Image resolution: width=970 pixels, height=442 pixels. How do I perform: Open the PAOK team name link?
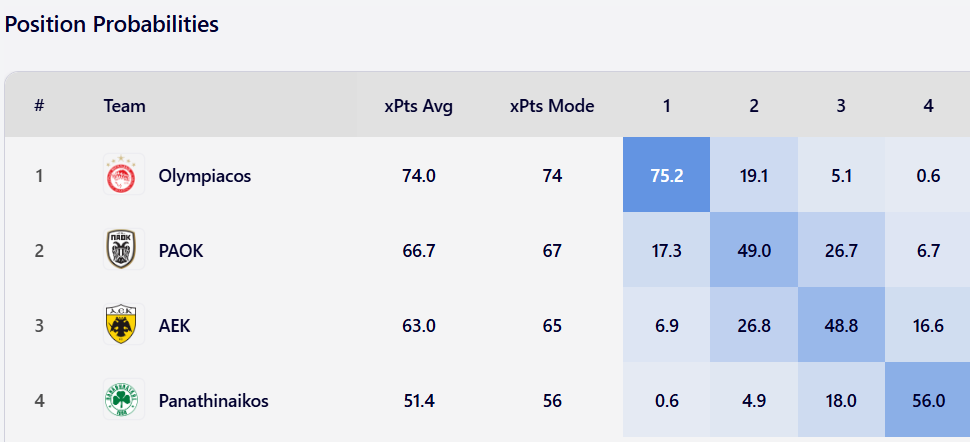click(x=181, y=251)
